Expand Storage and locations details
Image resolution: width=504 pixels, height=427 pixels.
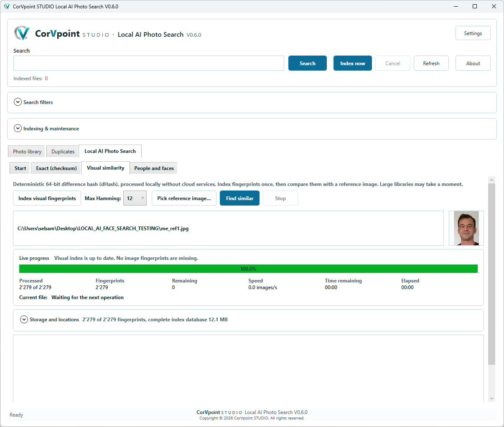click(x=24, y=319)
